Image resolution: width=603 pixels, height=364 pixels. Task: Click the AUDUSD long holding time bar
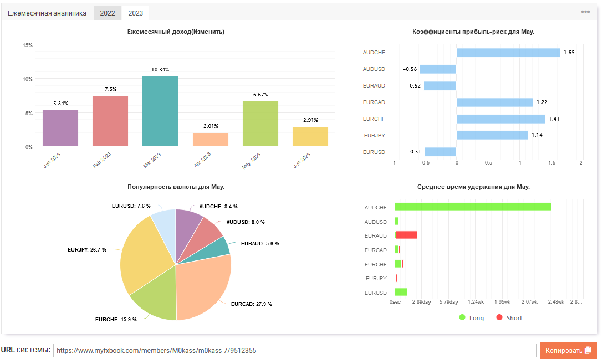(x=396, y=221)
